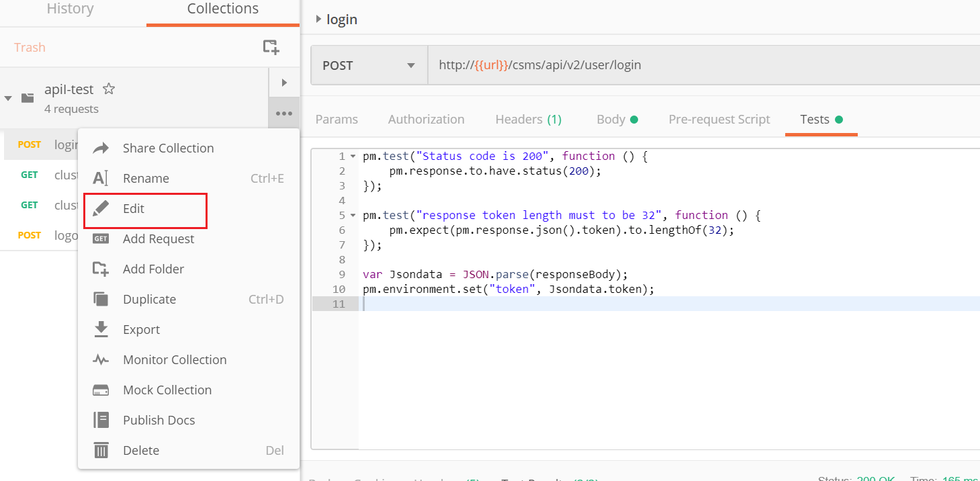
Task: Click the '4 requests' label
Action: coord(71,109)
